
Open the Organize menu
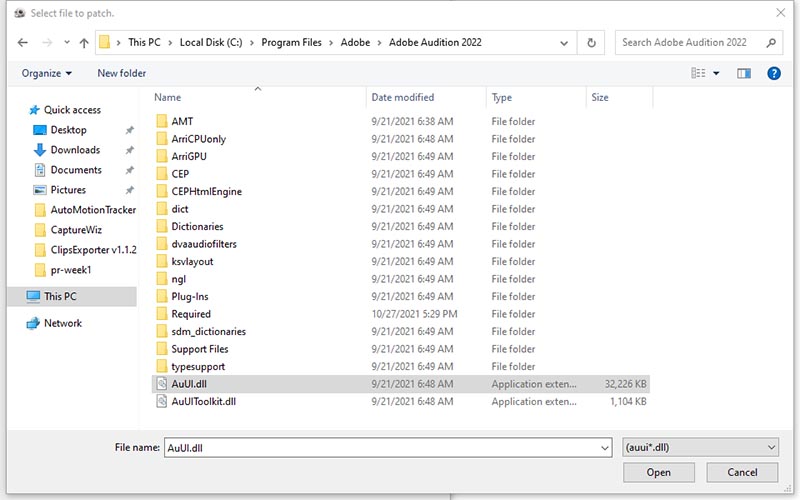coord(46,73)
